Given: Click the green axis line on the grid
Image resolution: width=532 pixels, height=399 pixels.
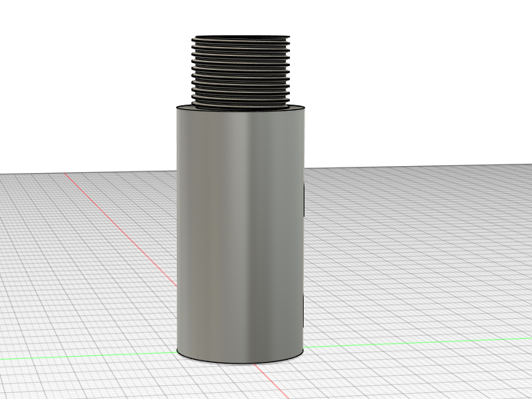Looking at the screenshot, I should point(417,343).
